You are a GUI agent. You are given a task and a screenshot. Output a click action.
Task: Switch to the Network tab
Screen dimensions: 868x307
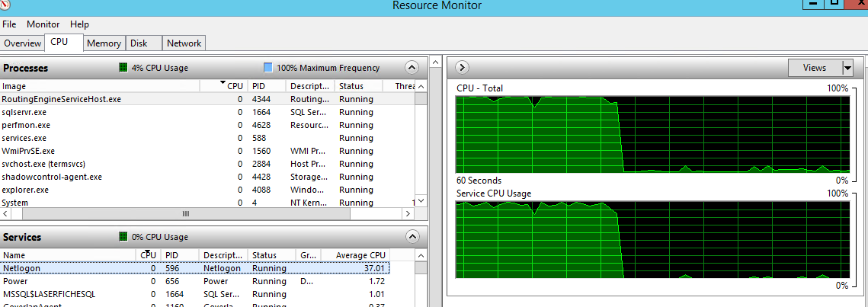tap(184, 43)
